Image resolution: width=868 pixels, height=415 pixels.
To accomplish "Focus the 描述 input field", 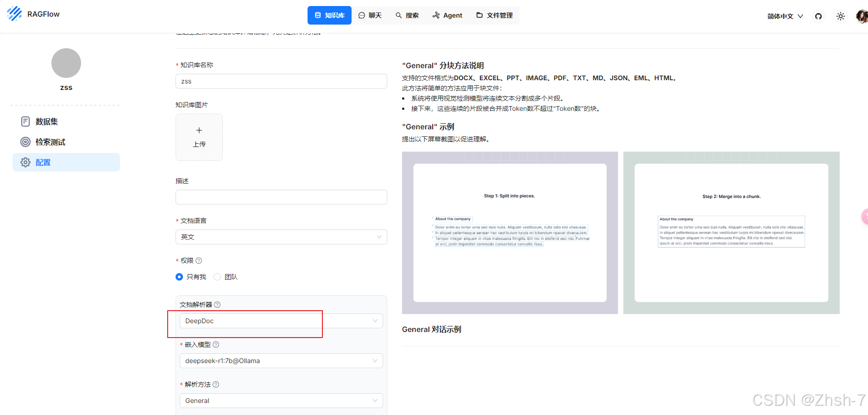I will pyautogui.click(x=281, y=197).
